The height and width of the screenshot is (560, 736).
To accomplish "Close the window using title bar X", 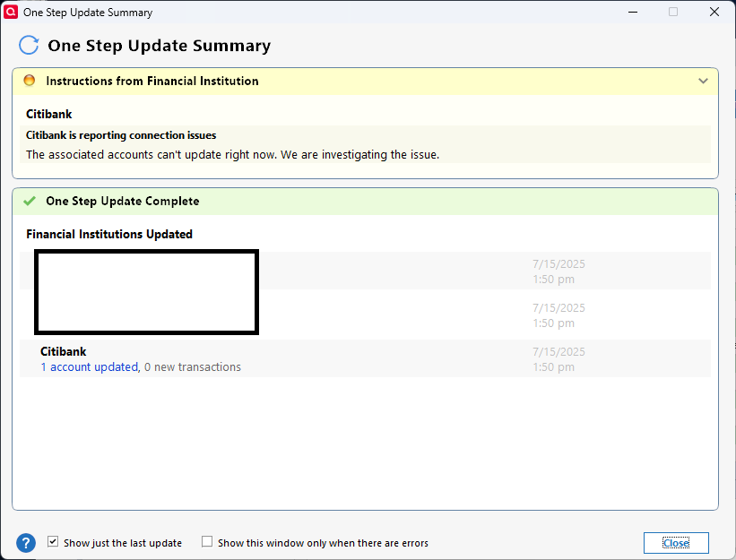I will coord(714,12).
